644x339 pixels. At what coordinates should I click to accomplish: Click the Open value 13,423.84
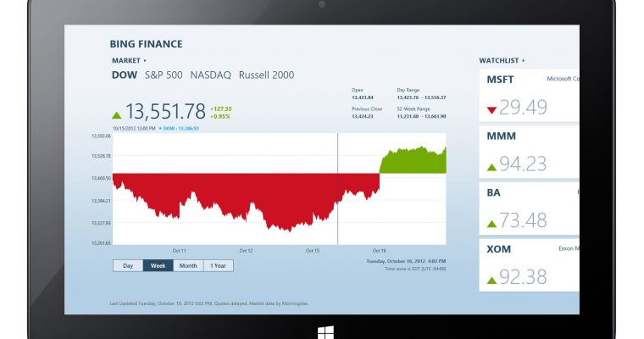point(363,97)
